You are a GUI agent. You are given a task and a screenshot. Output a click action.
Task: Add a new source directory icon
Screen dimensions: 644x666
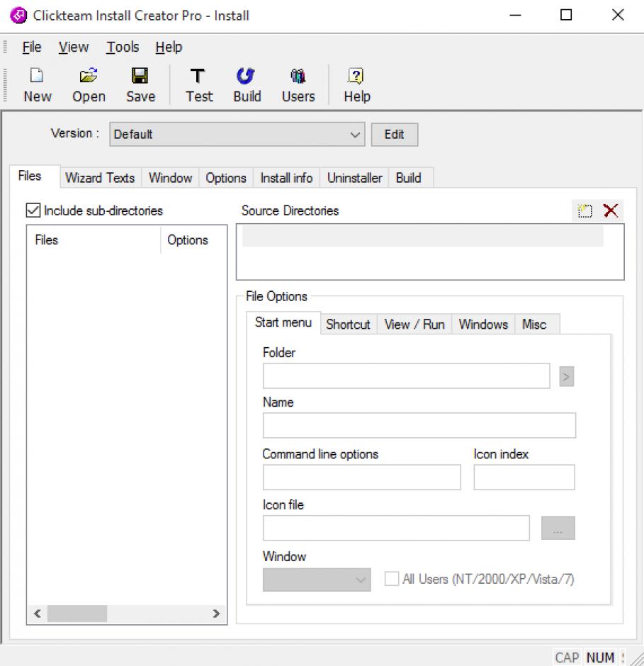pyautogui.click(x=585, y=210)
